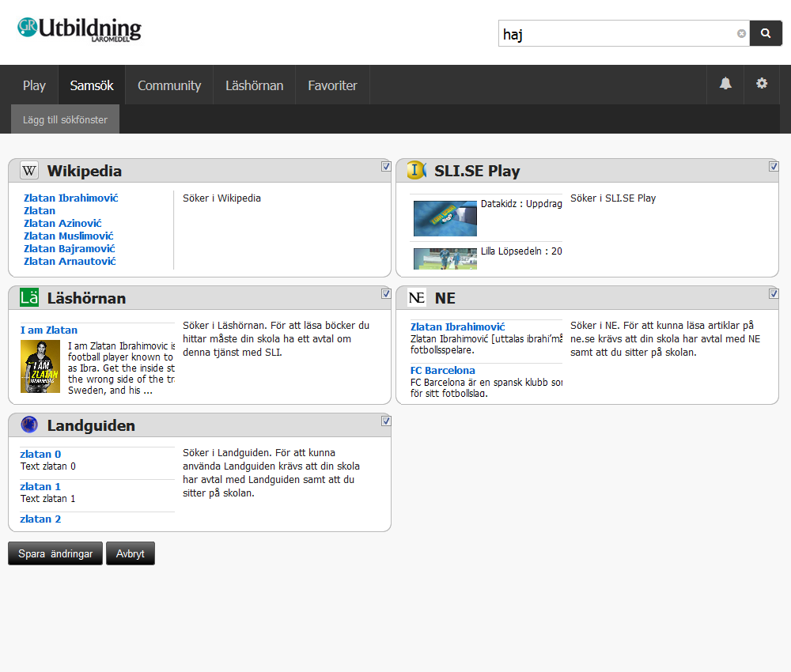This screenshot has height=672, width=791.
Task: Open zlatan 2 Landguiden result
Action: pos(40,519)
